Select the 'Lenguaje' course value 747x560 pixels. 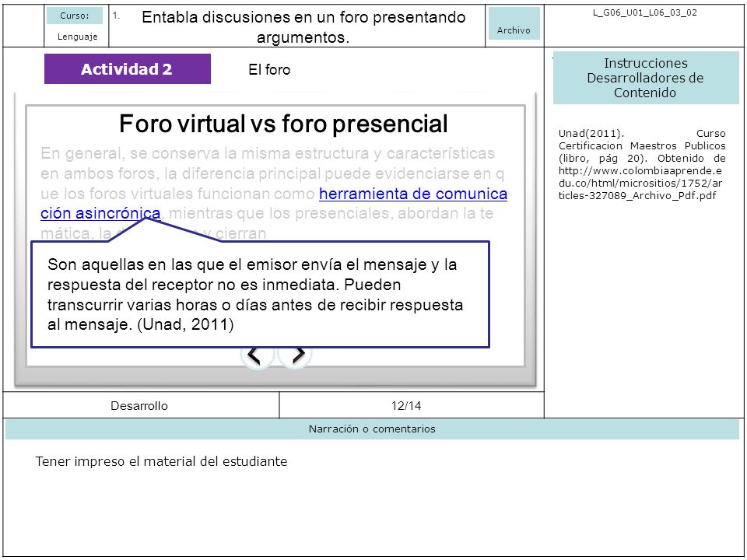77,37
